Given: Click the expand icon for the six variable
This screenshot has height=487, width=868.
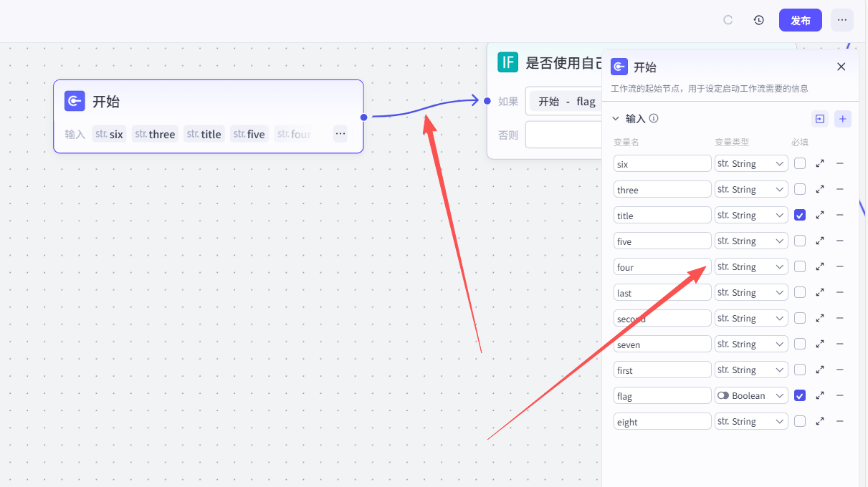Looking at the screenshot, I should (x=820, y=163).
